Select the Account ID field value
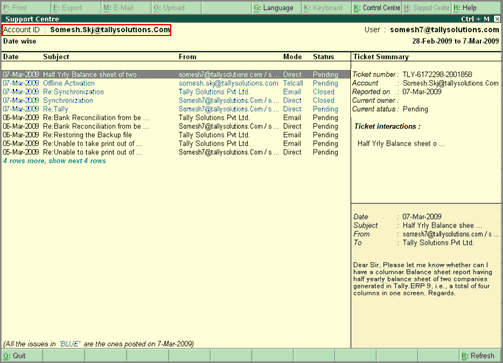This screenshot has height=363, width=503. click(110, 30)
